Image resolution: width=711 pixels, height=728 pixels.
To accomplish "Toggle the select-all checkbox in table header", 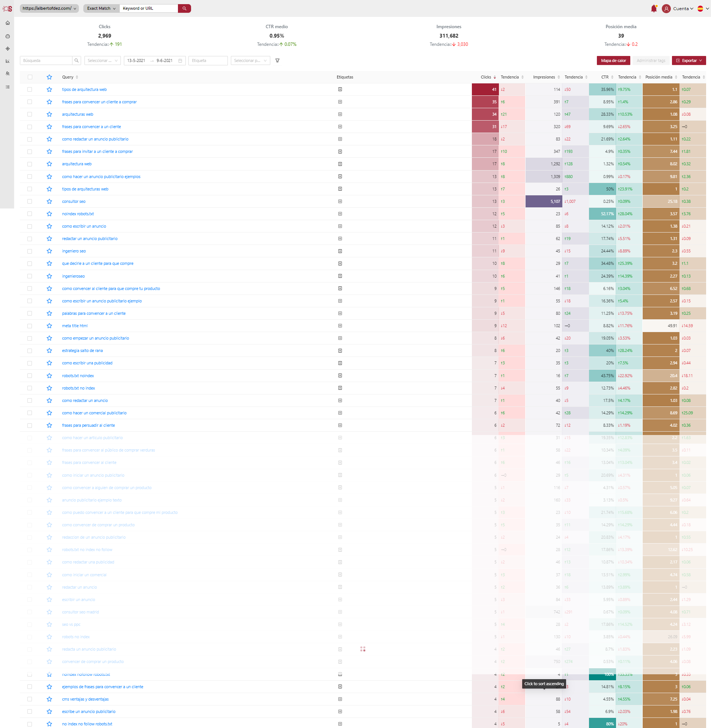I will 30,77.
